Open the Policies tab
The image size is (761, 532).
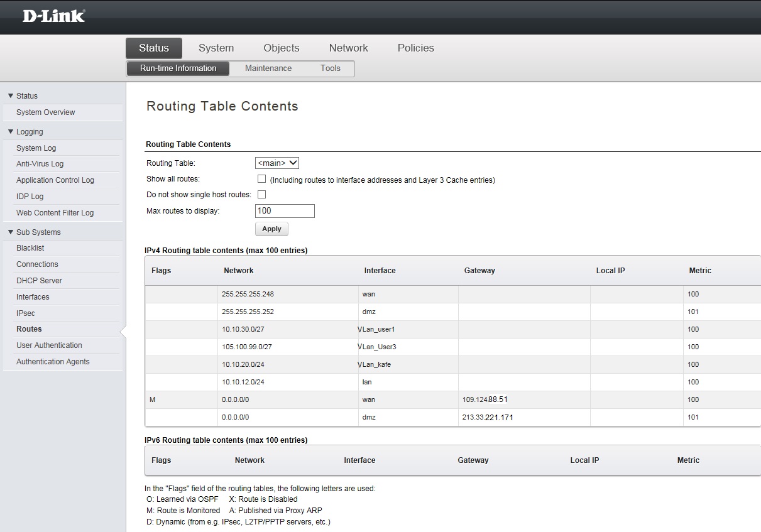(415, 48)
